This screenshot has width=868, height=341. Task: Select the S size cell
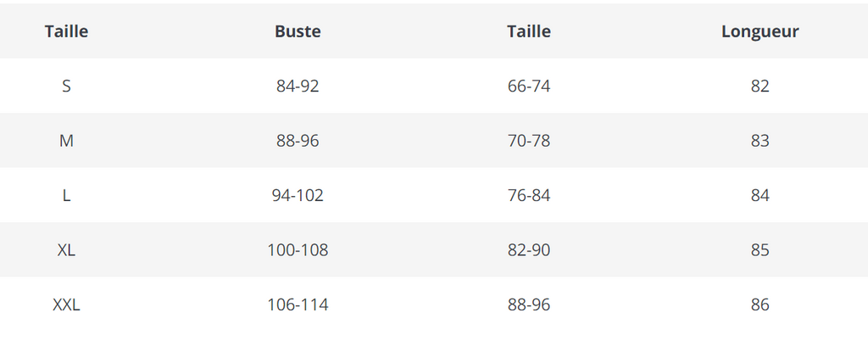click(x=66, y=87)
